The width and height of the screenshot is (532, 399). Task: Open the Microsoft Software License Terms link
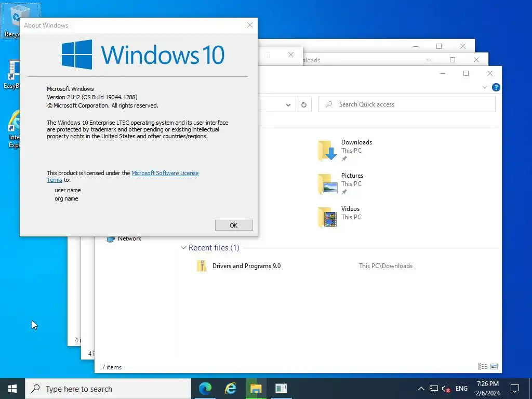click(x=165, y=173)
